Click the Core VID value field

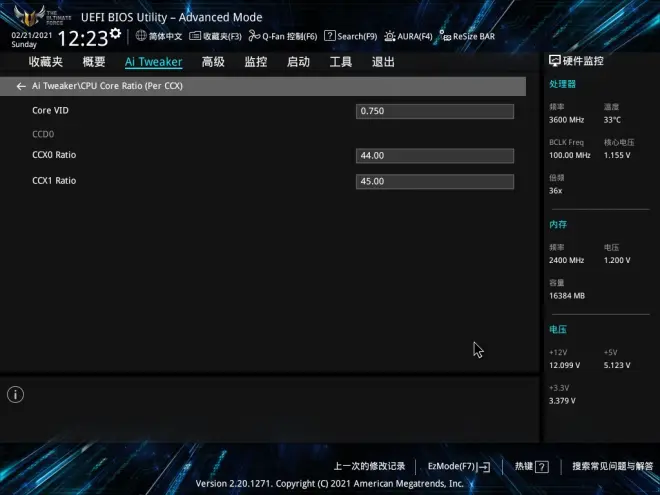435,111
